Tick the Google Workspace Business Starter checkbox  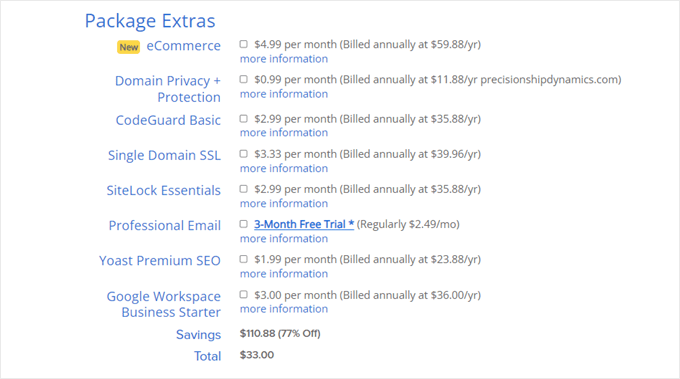pyautogui.click(x=244, y=294)
